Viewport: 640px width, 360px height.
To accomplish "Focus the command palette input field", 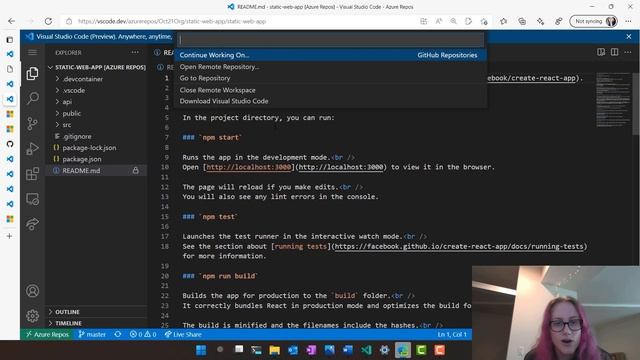I will point(331,40).
